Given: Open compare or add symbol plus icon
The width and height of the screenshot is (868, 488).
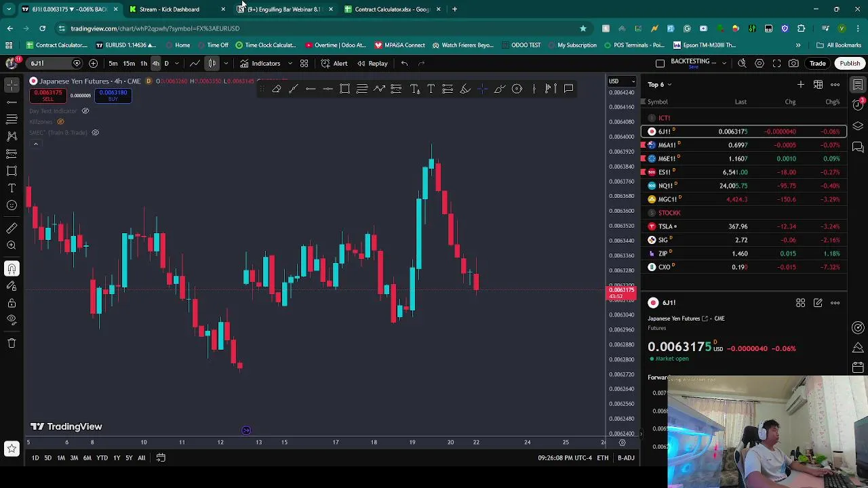Looking at the screenshot, I should 93,63.
